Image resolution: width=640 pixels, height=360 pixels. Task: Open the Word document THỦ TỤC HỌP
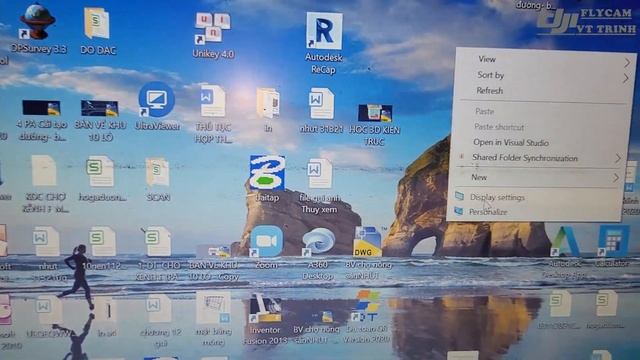tap(213, 100)
